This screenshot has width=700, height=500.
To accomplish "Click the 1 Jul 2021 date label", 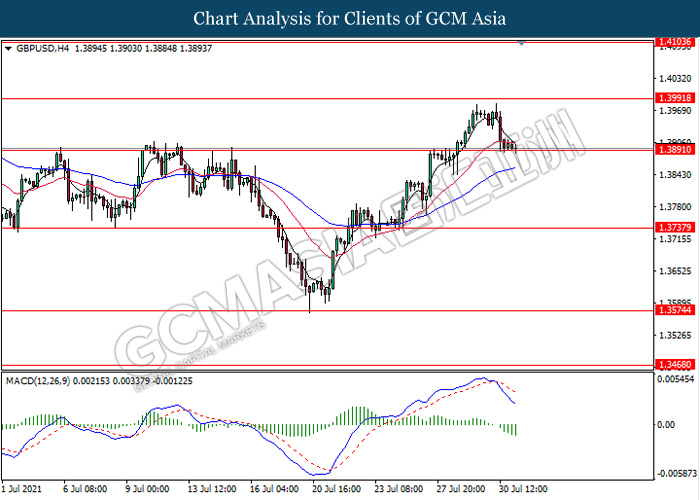I will [x=21, y=489].
